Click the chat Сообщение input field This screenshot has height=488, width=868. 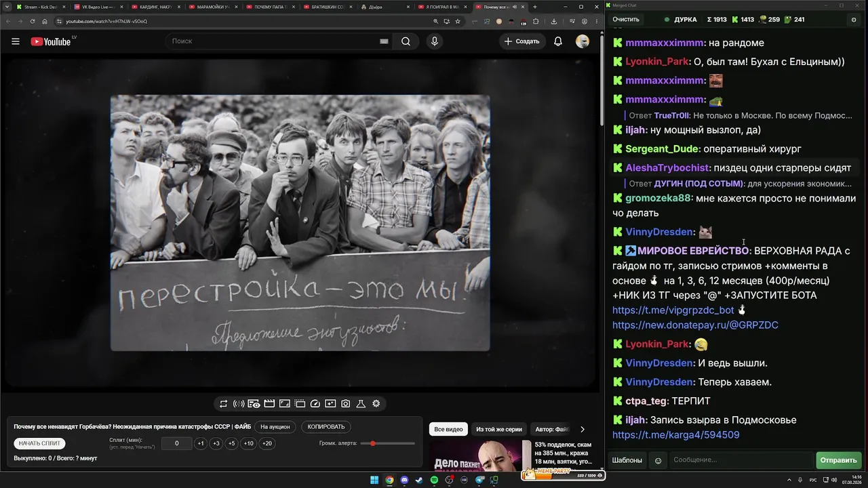coord(741,460)
